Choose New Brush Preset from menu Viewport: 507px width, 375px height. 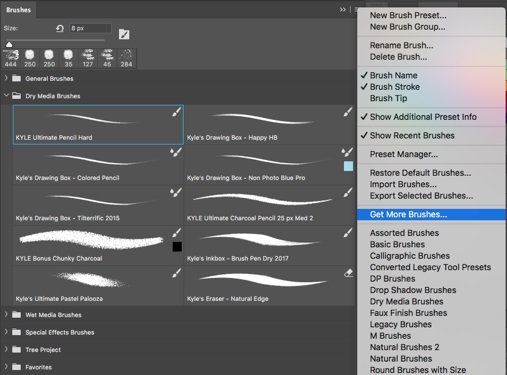point(408,15)
